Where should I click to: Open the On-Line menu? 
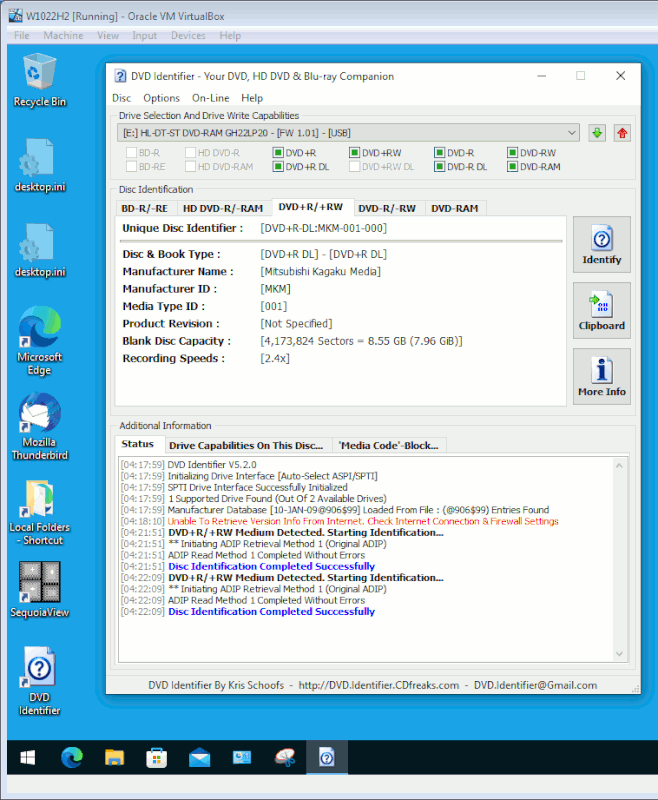[211, 98]
